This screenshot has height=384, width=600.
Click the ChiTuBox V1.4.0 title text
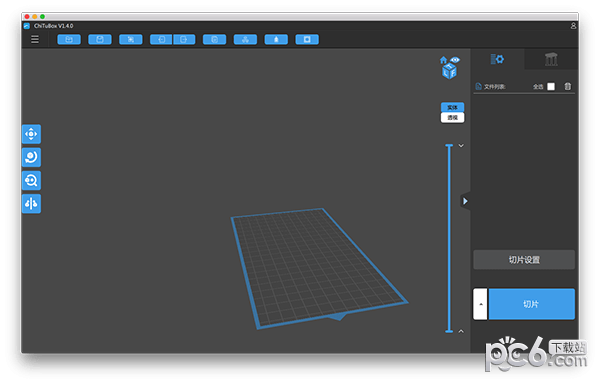pos(54,26)
